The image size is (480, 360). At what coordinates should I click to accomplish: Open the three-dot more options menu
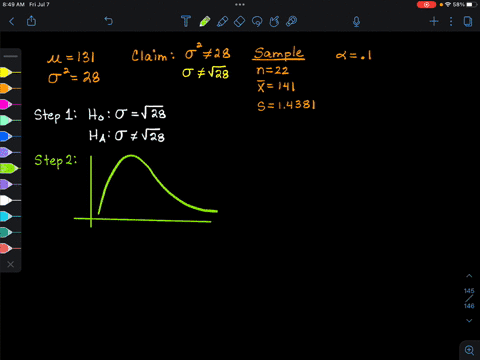(x=451, y=22)
